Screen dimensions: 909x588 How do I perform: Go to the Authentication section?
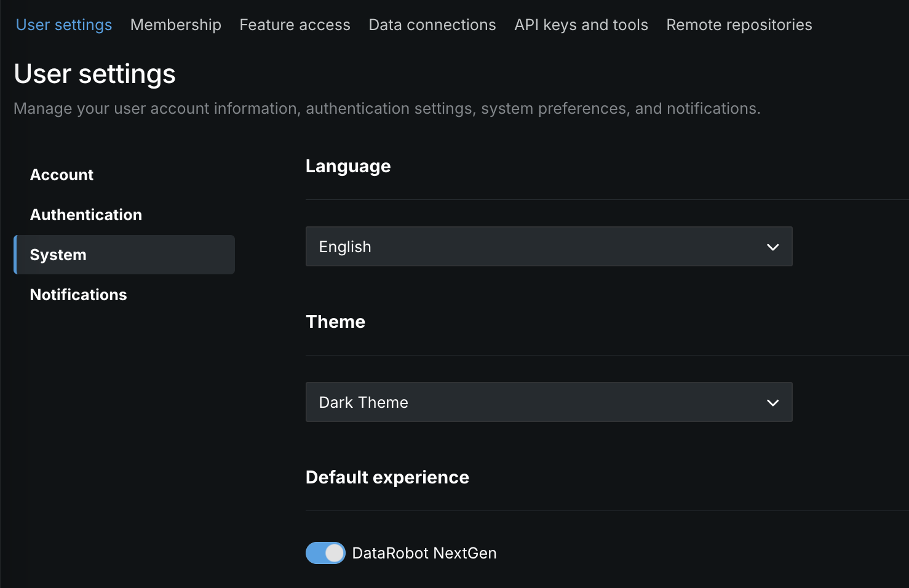pyautogui.click(x=86, y=215)
